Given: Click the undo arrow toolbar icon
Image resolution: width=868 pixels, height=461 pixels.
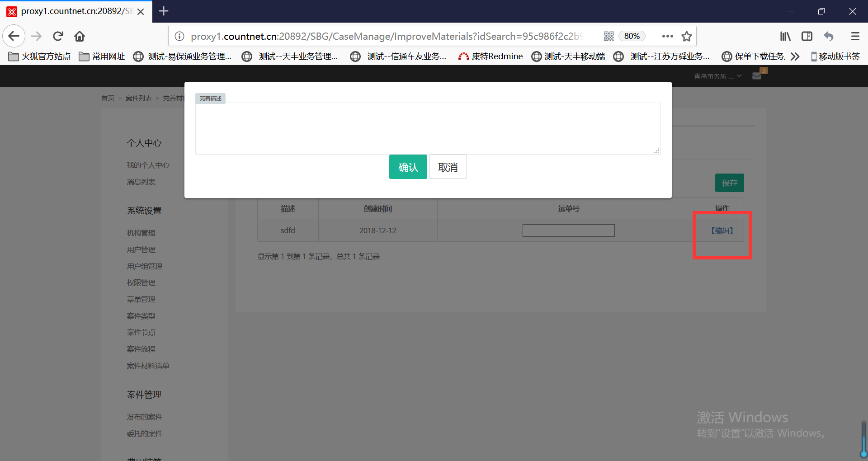Looking at the screenshot, I should (x=829, y=36).
